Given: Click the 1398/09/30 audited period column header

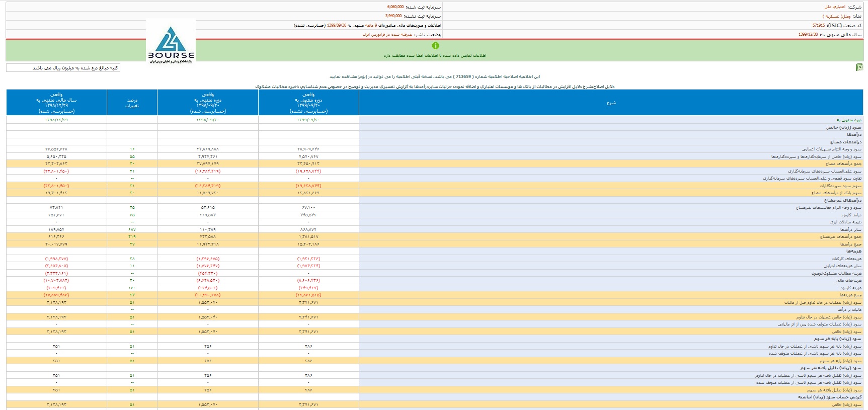Looking at the screenshot, I should pyautogui.click(x=208, y=103).
